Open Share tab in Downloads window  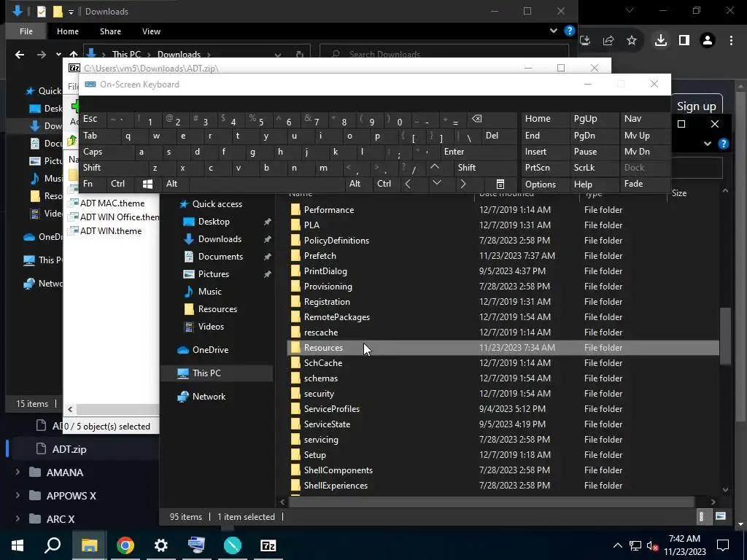pyautogui.click(x=110, y=31)
